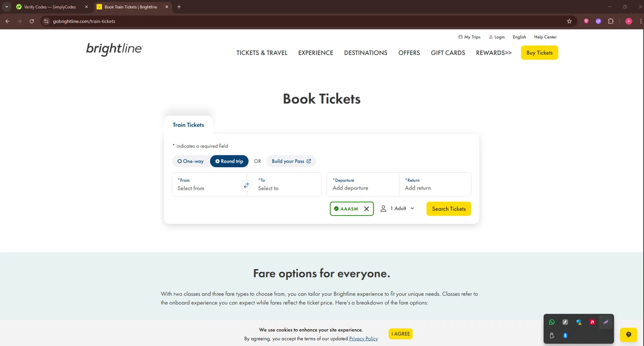Open the Departure date picker
644x346 pixels.
pos(363,184)
